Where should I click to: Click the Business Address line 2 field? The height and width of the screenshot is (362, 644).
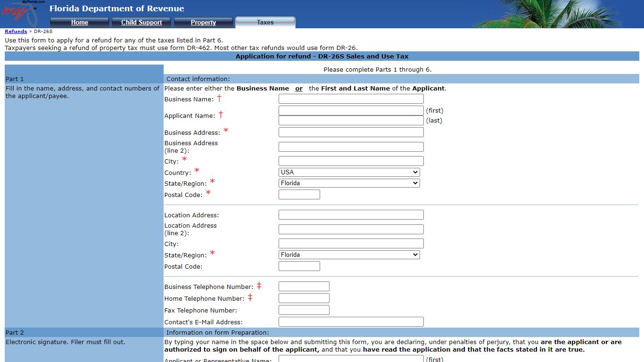pos(351,147)
